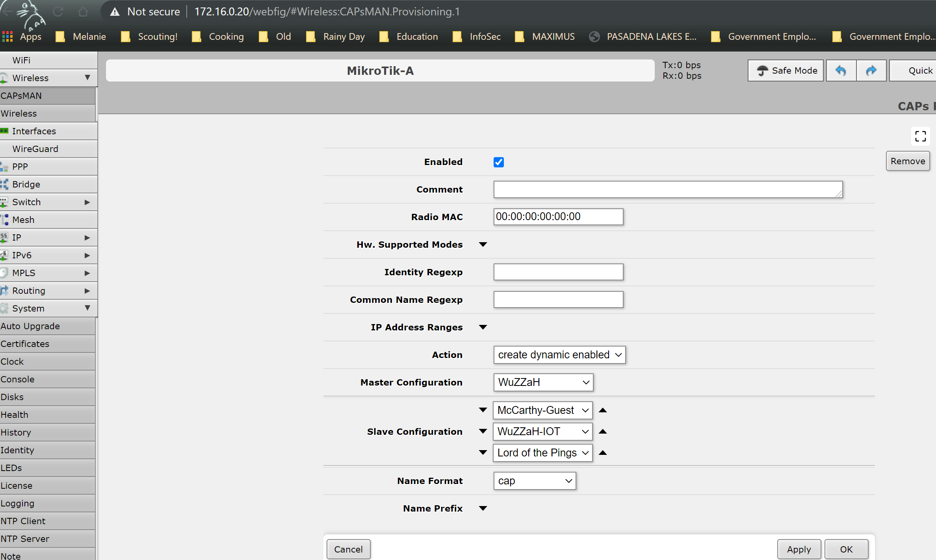
Task: Click the home icon in browser toolbar
Action: click(83, 12)
